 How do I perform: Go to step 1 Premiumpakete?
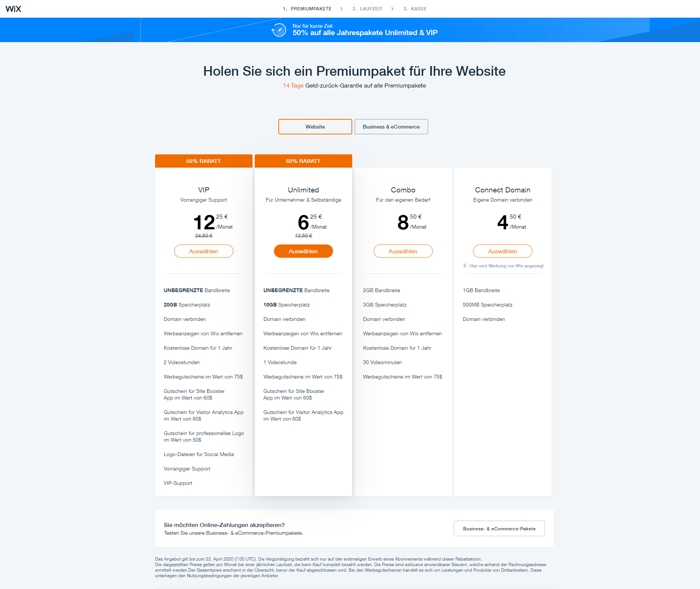[x=307, y=9]
